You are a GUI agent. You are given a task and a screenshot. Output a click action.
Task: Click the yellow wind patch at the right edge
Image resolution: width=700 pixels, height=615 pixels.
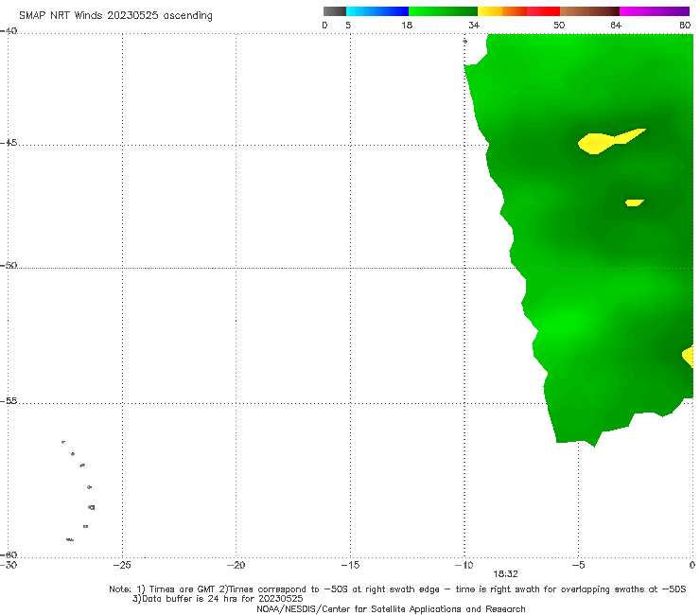coord(689,356)
